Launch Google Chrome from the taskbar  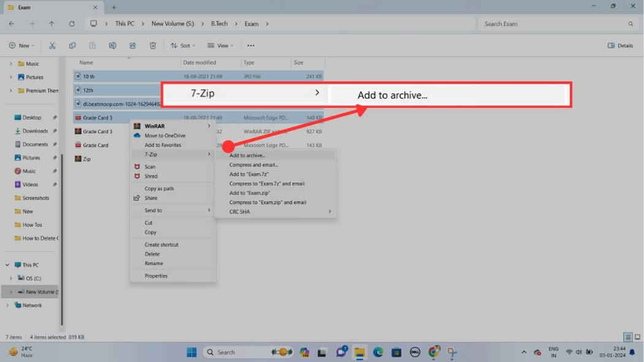[x=434, y=352]
